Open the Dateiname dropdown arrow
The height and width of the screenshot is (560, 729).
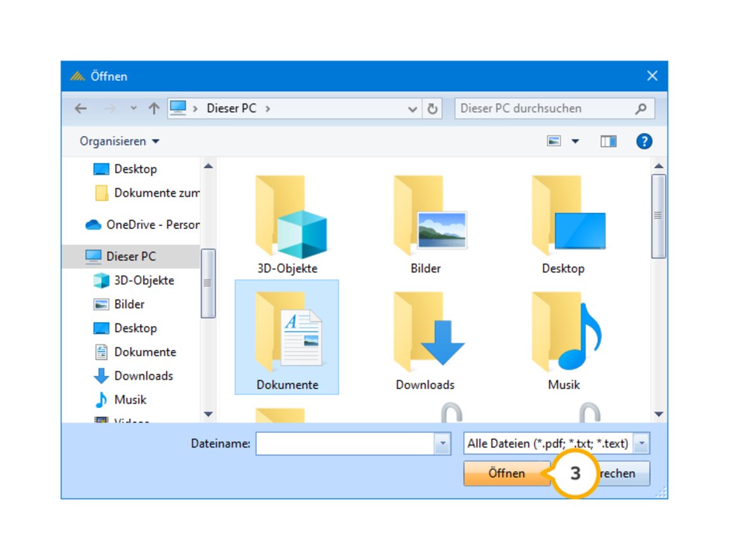pyautogui.click(x=442, y=444)
